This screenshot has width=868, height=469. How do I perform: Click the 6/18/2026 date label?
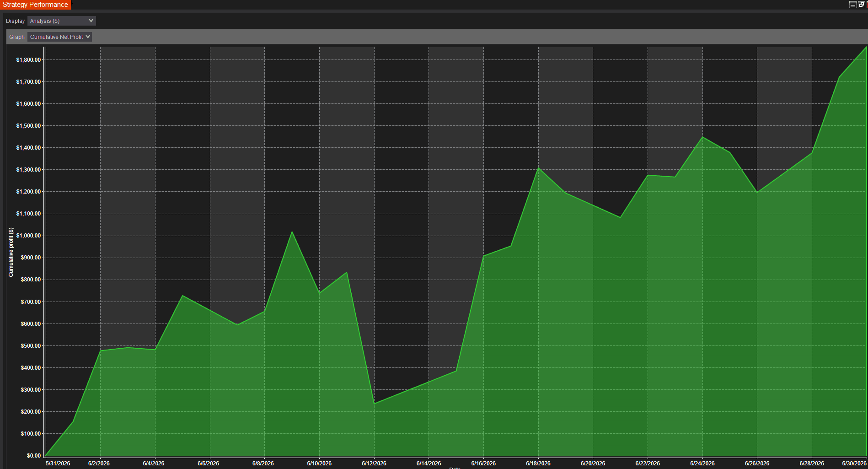538,464
